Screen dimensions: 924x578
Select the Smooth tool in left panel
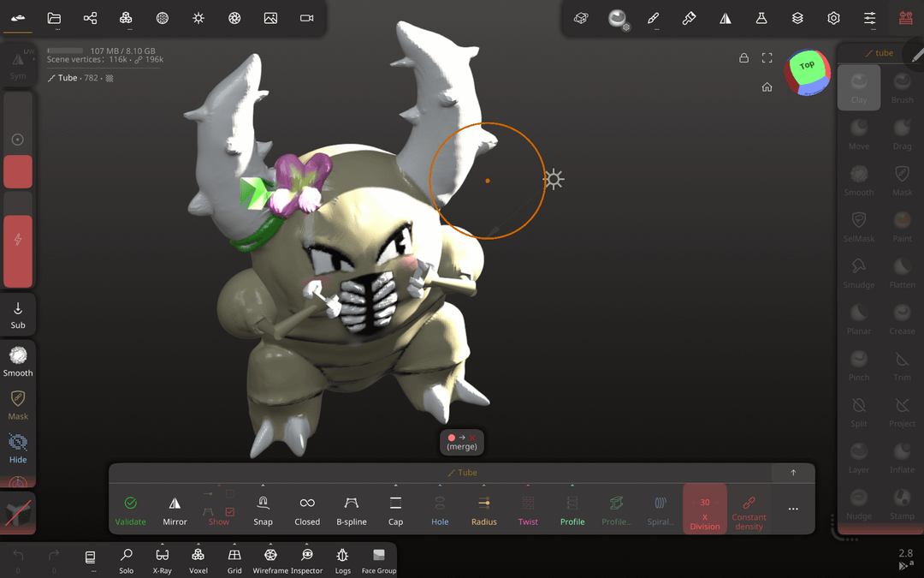point(18,361)
